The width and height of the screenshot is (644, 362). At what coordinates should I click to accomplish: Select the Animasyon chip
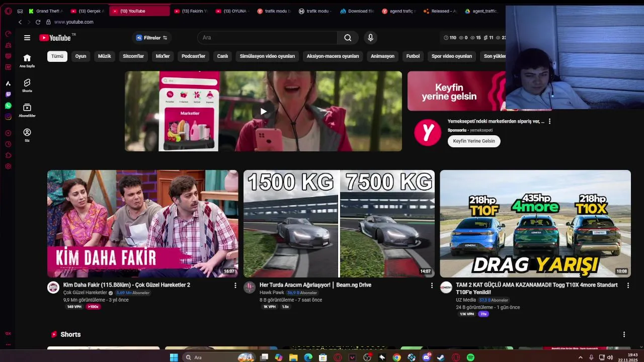coord(382,56)
